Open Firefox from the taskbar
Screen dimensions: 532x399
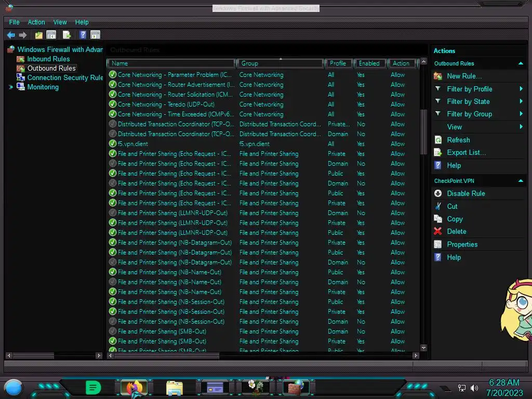135,388
